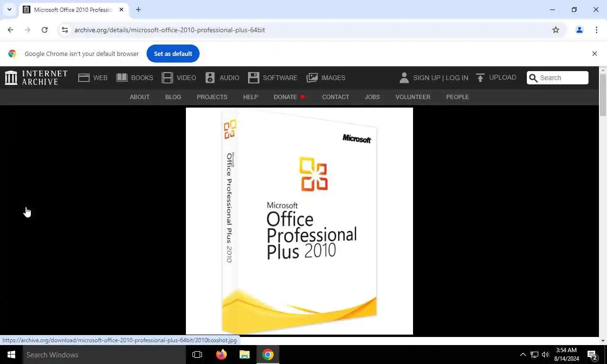
Task: Open a new browser tab
Action: [x=138, y=9]
